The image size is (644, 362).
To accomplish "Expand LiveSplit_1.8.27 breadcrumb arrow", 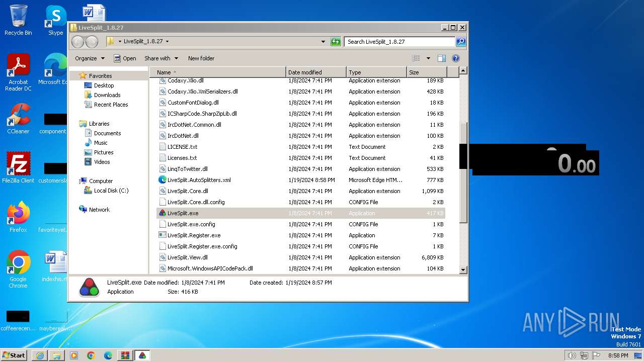I will pyautogui.click(x=167, y=42).
